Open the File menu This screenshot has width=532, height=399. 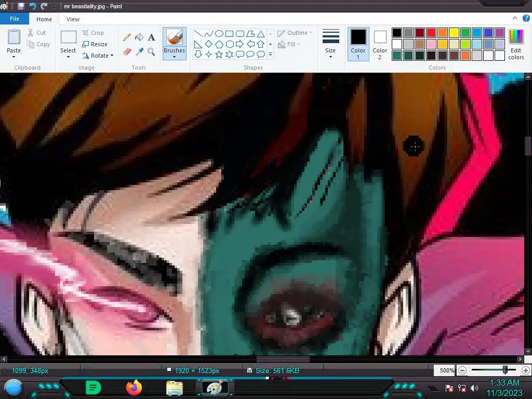point(15,19)
